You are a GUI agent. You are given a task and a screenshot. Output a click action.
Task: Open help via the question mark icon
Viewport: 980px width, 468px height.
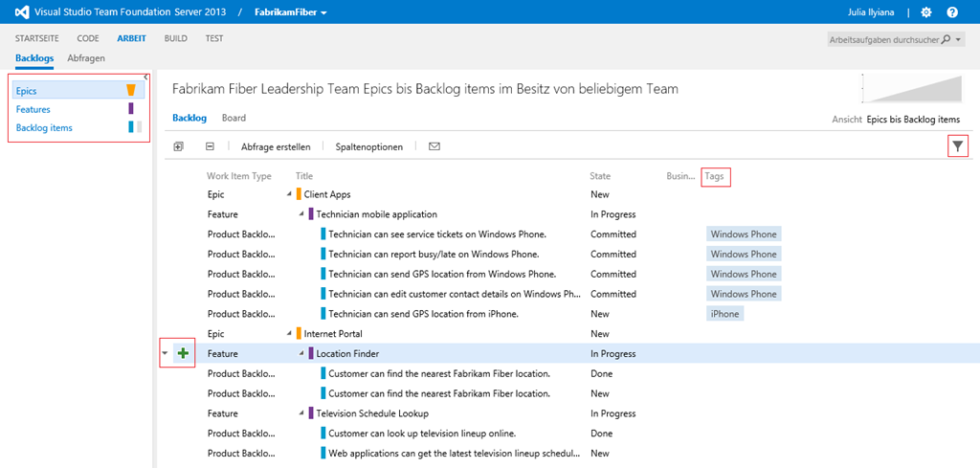click(952, 12)
